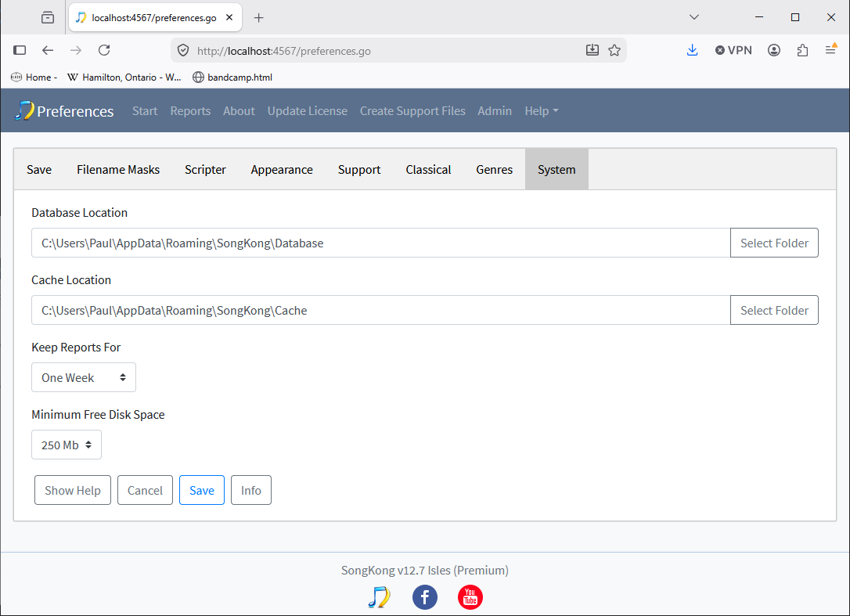Toggle the browser sidebar icon

point(20,50)
